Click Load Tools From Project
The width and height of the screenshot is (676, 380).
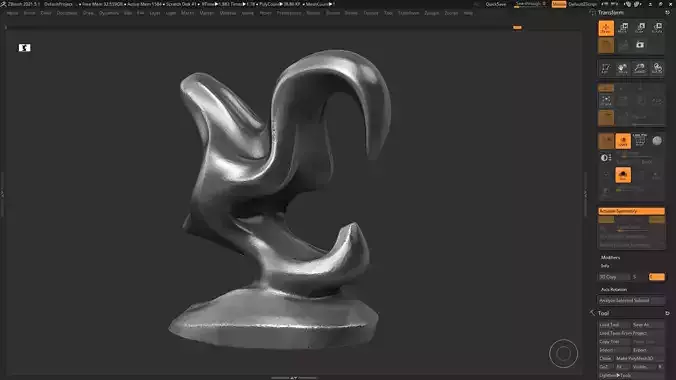pyautogui.click(x=631, y=333)
